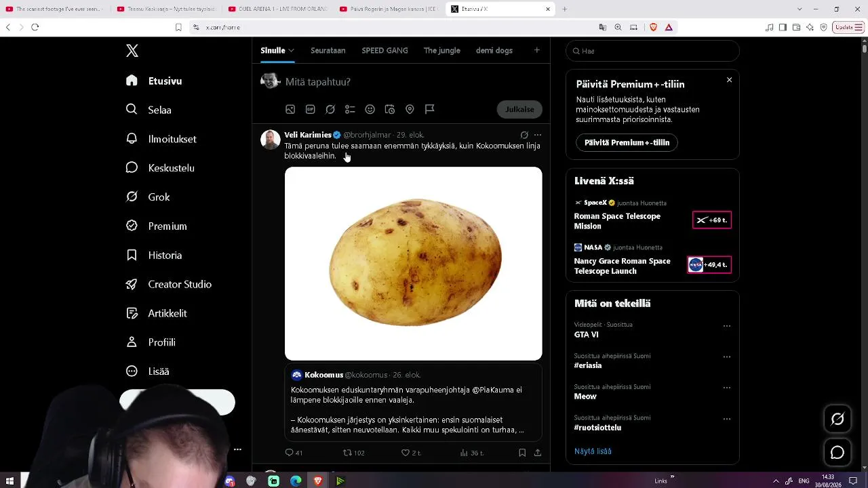Like the Veli Karimies potato post
This screenshot has height=488, width=868.
(411, 453)
